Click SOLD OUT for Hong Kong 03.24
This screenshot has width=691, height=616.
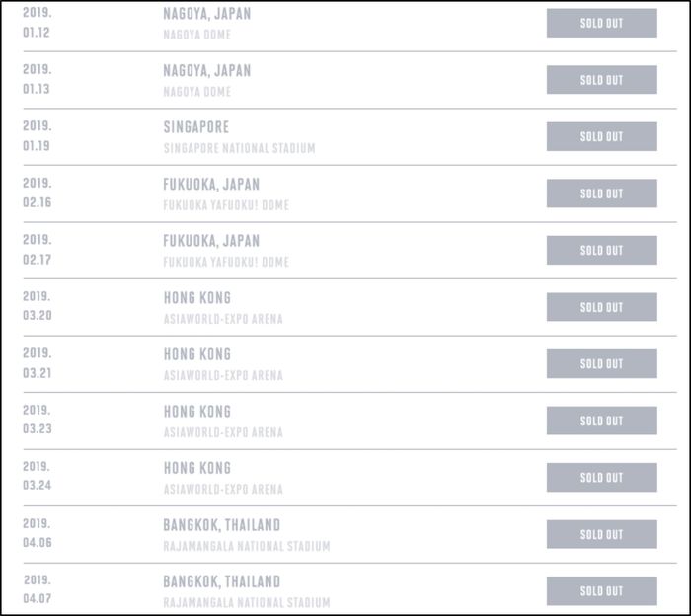coord(601,478)
